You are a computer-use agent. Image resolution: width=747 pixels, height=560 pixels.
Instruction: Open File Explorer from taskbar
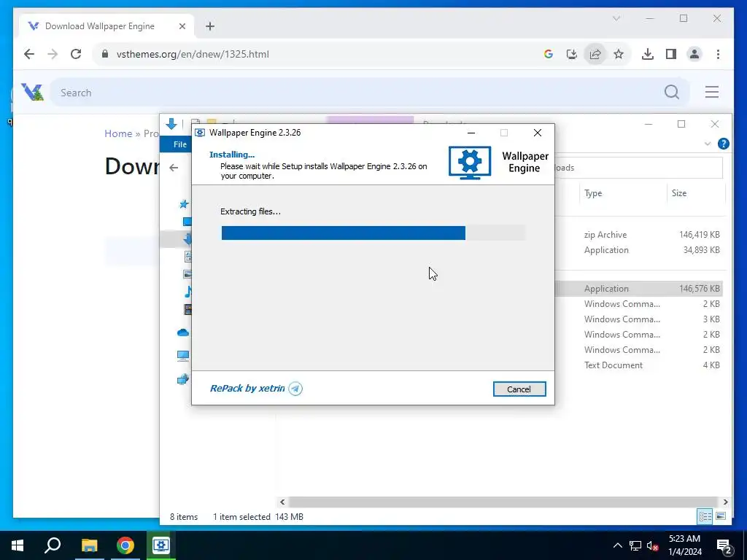pos(89,545)
